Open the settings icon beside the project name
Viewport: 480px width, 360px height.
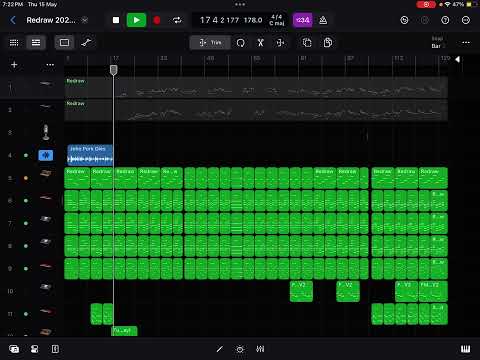(x=85, y=20)
